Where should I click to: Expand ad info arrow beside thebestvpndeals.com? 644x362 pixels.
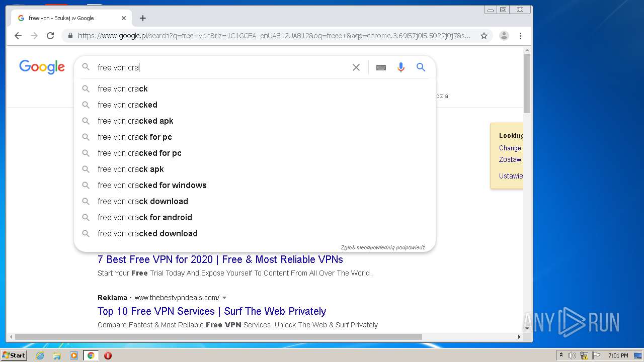point(224,298)
